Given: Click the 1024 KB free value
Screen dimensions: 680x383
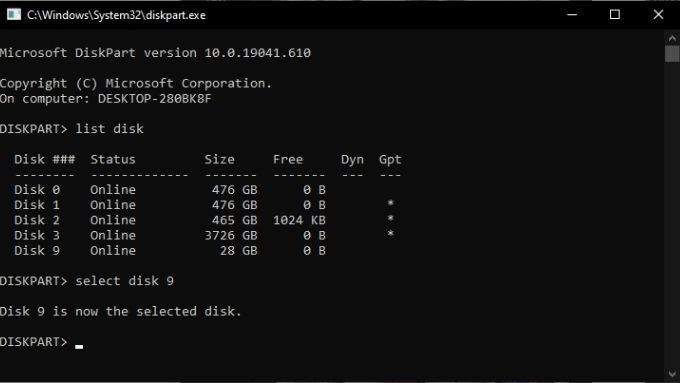Looking at the screenshot, I should tap(299, 220).
